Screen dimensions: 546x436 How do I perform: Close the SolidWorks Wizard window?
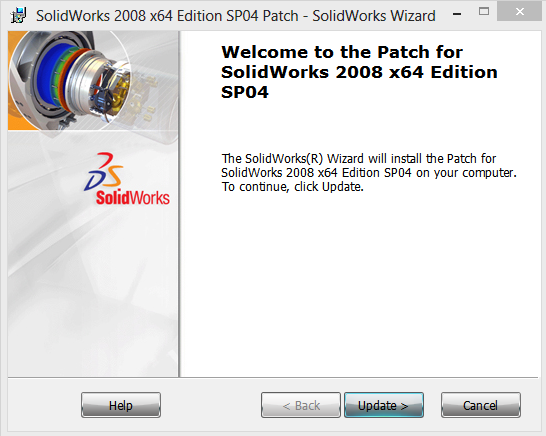tap(520, 12)
